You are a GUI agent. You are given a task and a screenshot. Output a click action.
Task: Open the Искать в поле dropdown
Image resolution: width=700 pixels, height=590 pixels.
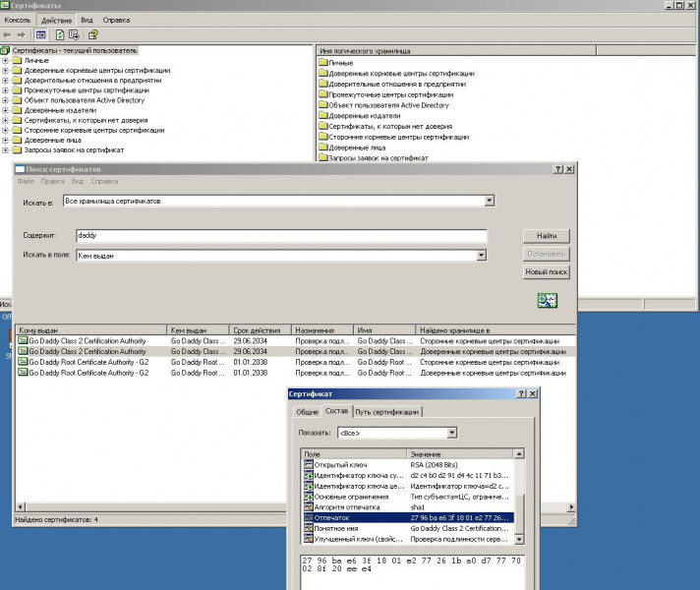pos(481,256)
